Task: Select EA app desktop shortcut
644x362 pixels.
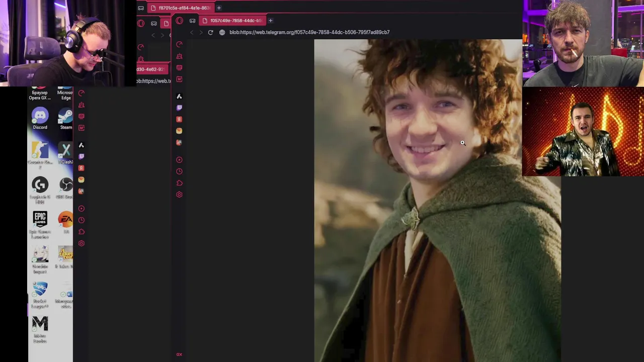Action: (x=65, y=223)
